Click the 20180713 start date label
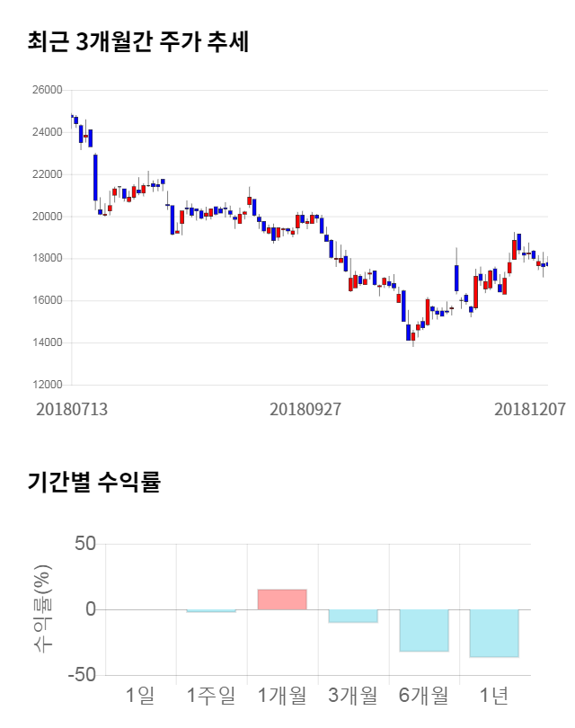This screenshot has width=575, height=728. point(72,408)
